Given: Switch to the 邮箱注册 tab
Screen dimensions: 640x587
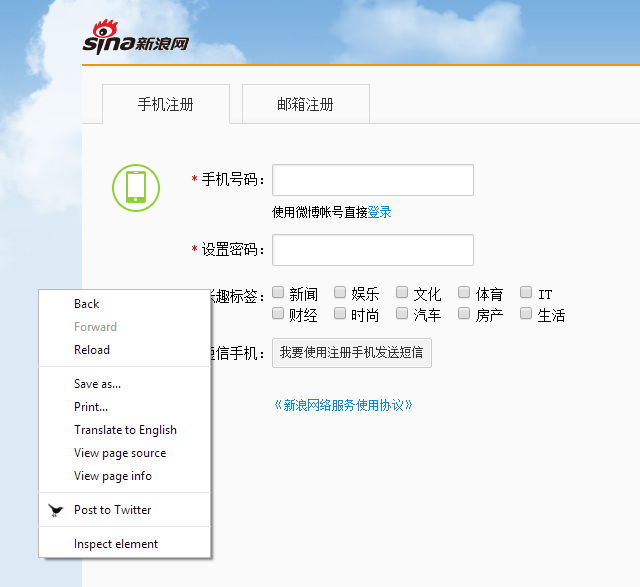Looking at the screenshot, I should pos(305,104).
